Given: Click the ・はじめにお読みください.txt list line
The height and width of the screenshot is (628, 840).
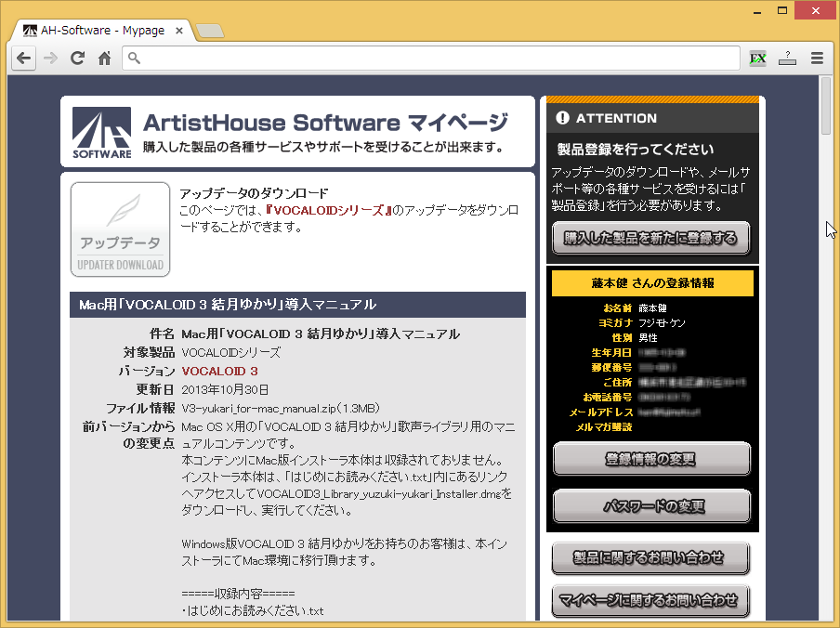Looking at the screenshot, I should 253,611.
